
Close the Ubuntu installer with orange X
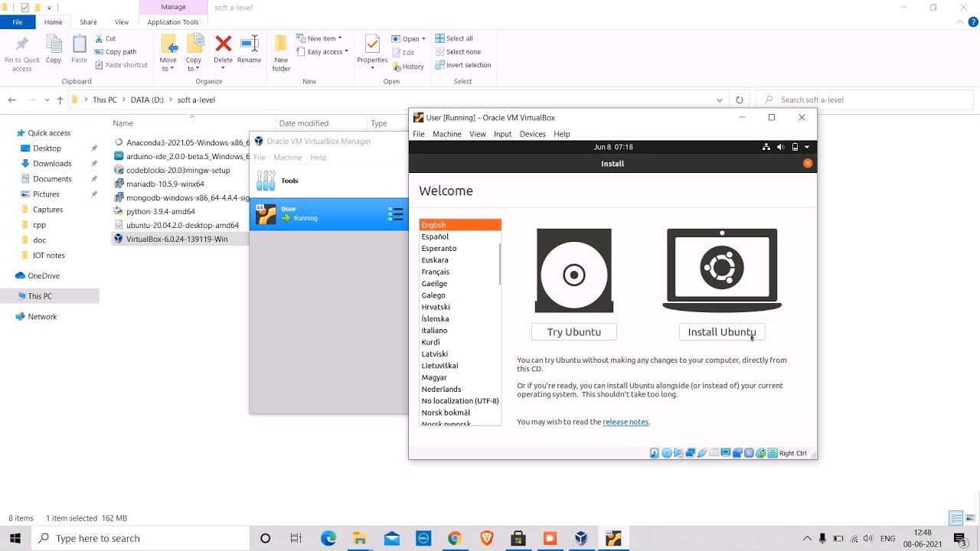(x=807, y=163)
